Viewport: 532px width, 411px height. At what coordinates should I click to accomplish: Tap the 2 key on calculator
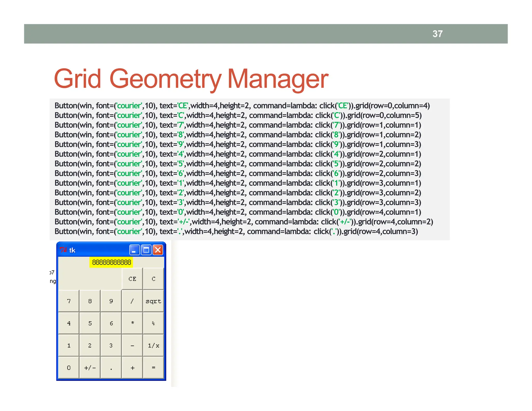pos(90,346)
